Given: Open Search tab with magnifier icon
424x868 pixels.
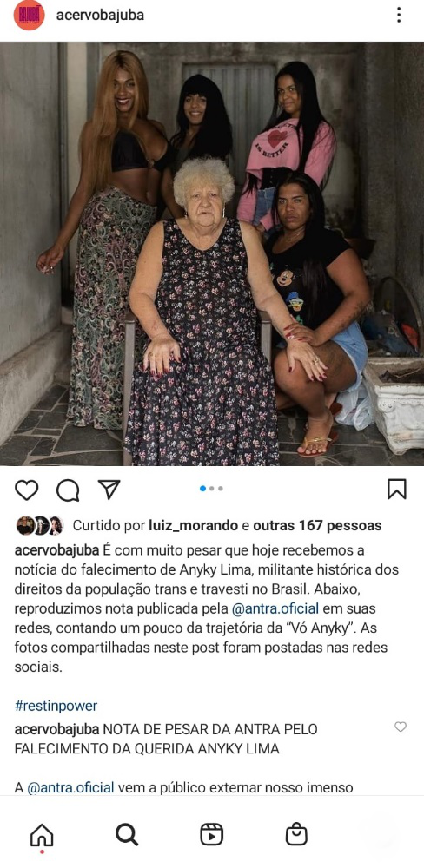Looking at the screenshot, I should (x=126, y=834).
